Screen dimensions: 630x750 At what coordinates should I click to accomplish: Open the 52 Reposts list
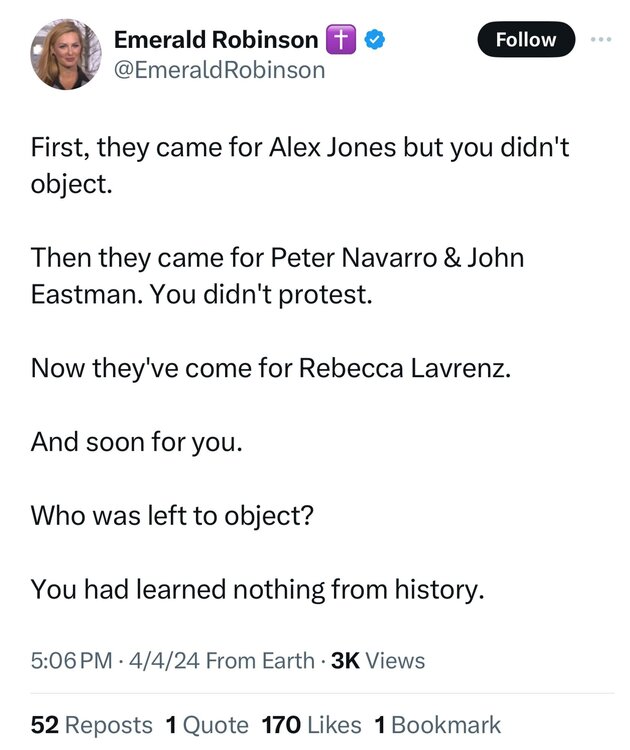point(91,725)
